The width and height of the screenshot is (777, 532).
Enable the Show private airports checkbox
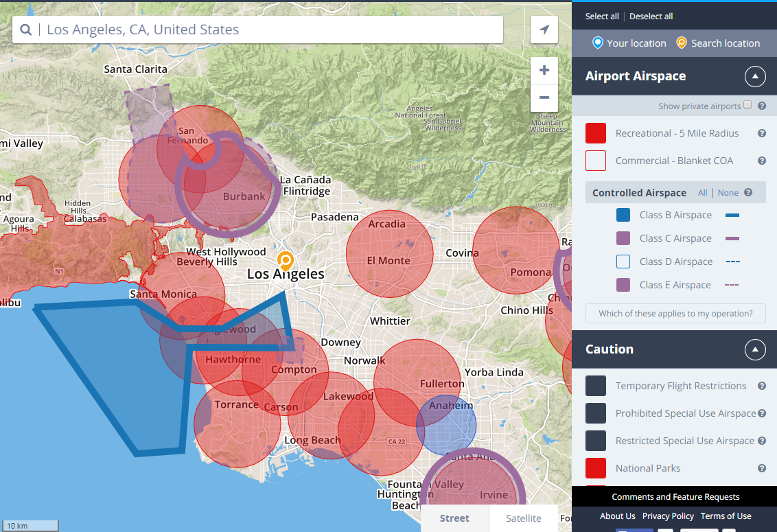point(747,105)
